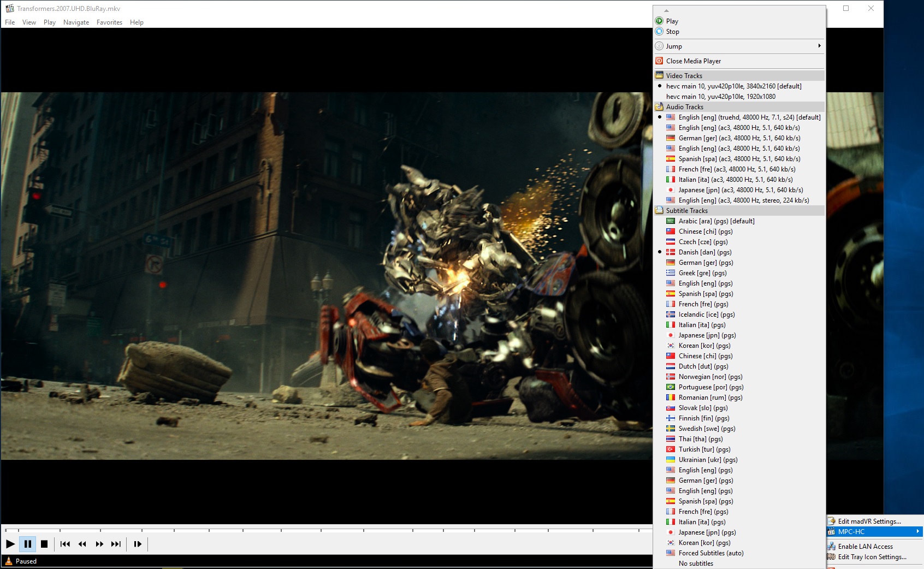Screen dimensions: 924x569
Task: Choose No subtitles option
Action: [x=739, y=564]
